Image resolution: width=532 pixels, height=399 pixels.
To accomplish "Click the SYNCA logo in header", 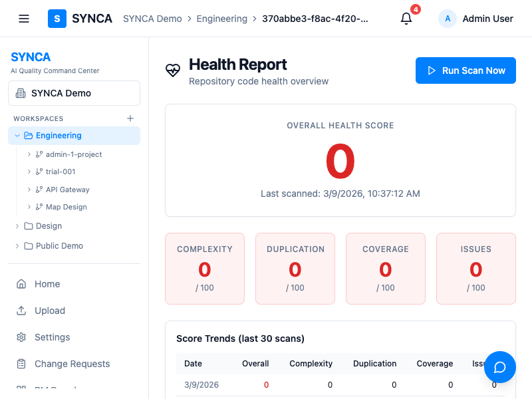I will coord(80,19).
